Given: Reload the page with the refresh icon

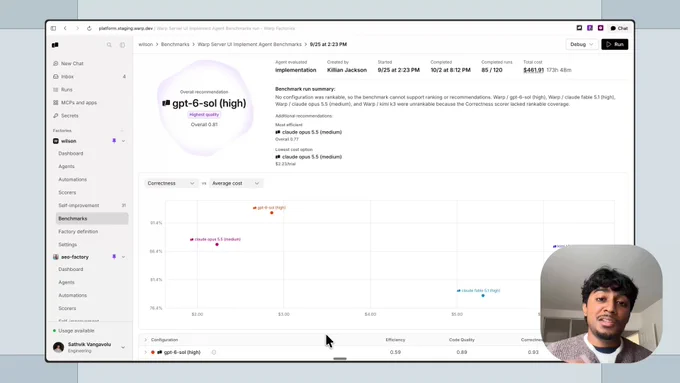Looking at the screenshot, I should coord(89,28).
